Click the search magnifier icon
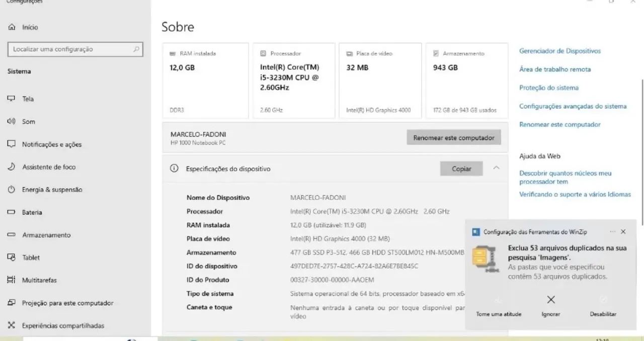This screenshot has height=341, width=644. pyautogui.click(x=136, y=49)
